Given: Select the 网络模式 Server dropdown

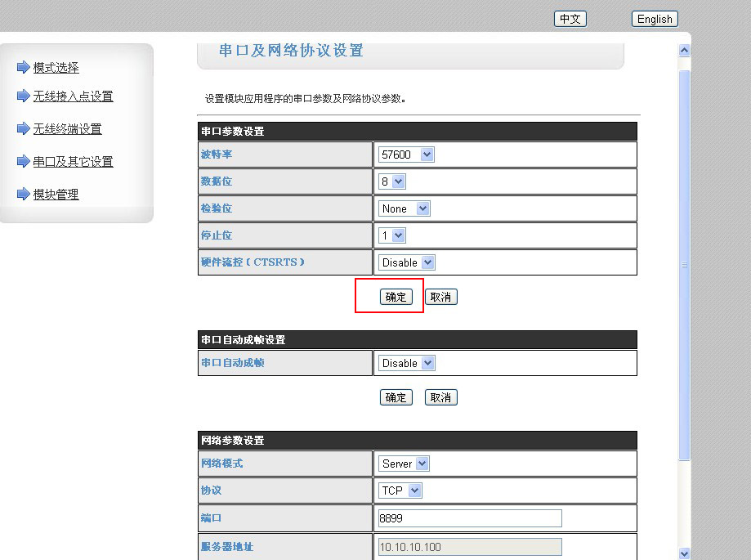Looking at the screenshot, I should [x=404, y=464].
